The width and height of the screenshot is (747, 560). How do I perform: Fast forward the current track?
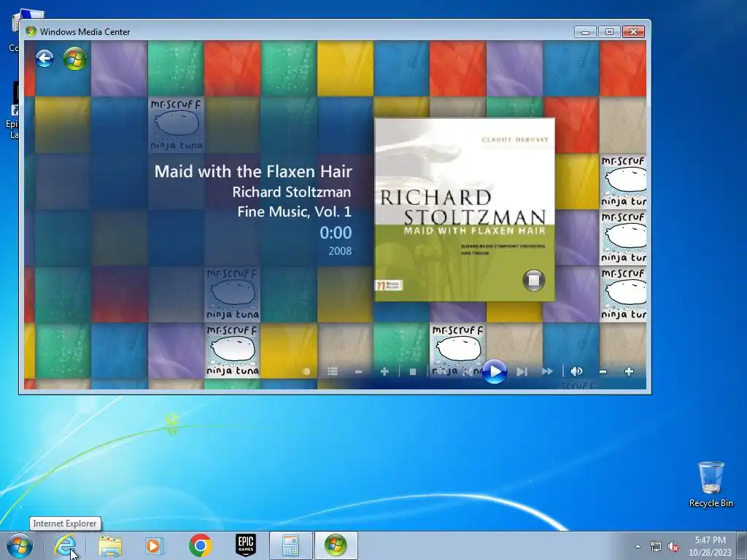[547, 371]
